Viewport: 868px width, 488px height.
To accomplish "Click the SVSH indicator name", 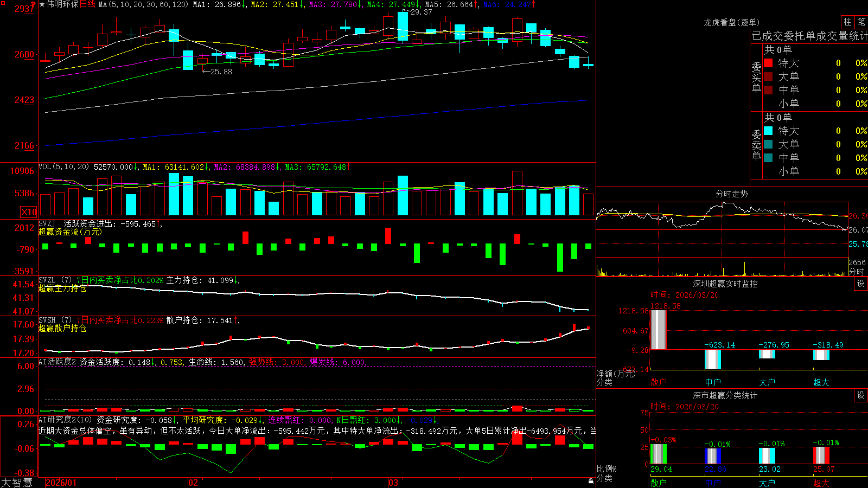I will [x=47, y=320].
